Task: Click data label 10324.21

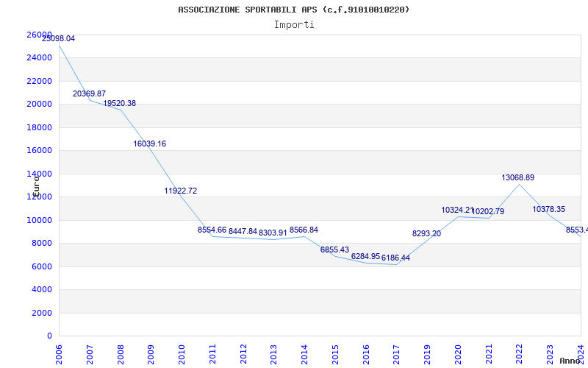Action: [x=457, y=210]
